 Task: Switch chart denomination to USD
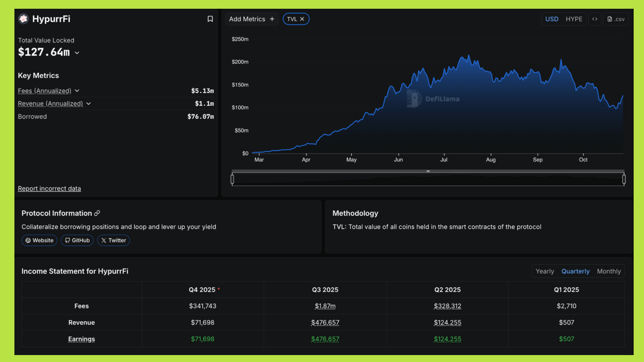point(552,19)
